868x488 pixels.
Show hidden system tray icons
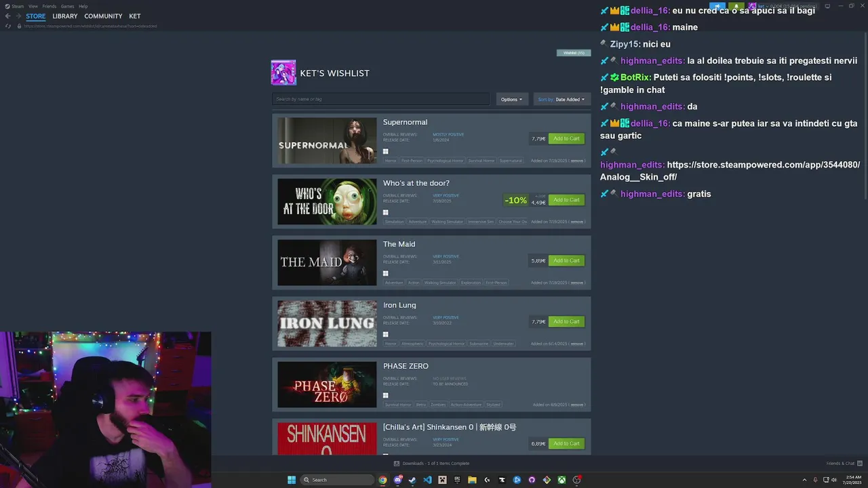click(804, 480)
